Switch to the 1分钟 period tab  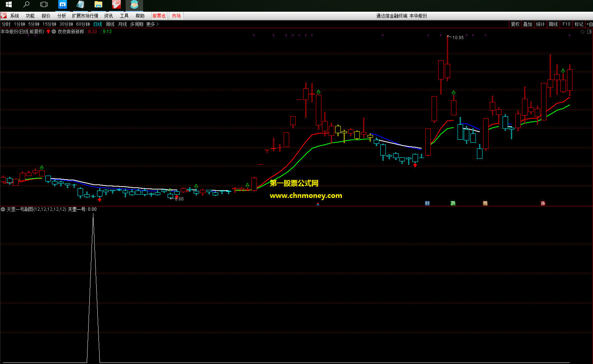point(19,24)
